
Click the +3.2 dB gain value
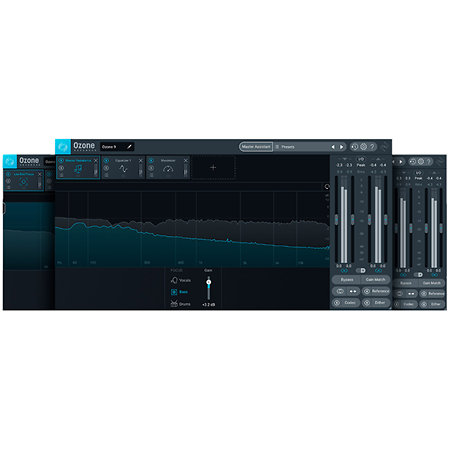[209, 305]
